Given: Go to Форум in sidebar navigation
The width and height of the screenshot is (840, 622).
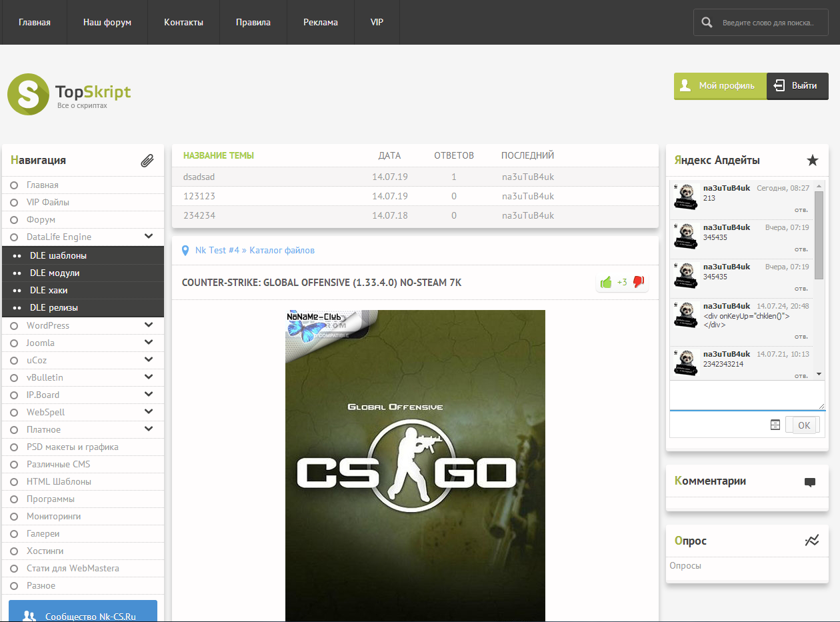Looking at the screenshot, I should coord(41,219).
